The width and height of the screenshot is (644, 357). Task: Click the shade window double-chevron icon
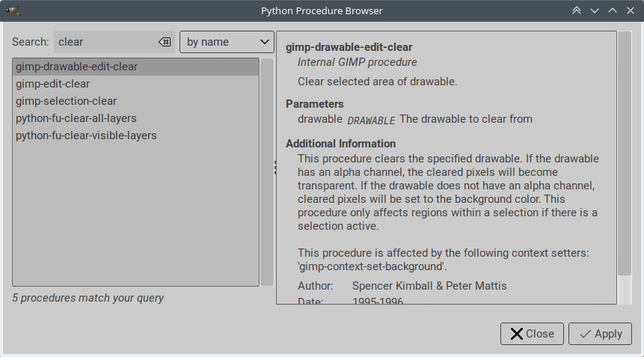pos(577,10)
